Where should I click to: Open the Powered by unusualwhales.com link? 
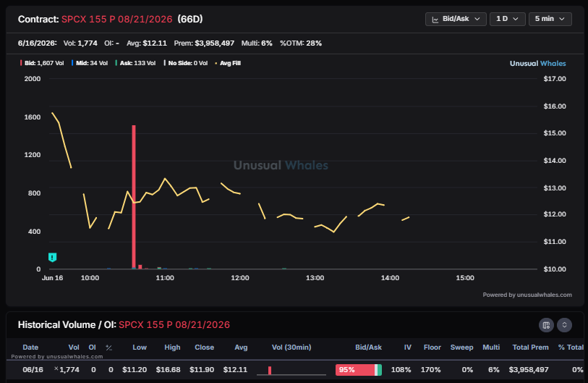point(527,295)
